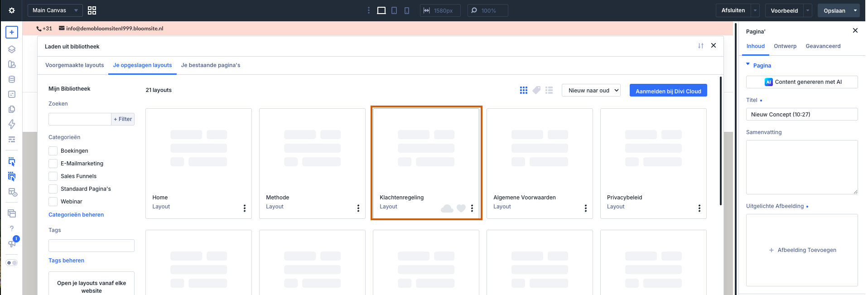The height and width of the screenshot is (295, 868).
Task: Open the Inhoud tab
Action: (756, 46)
